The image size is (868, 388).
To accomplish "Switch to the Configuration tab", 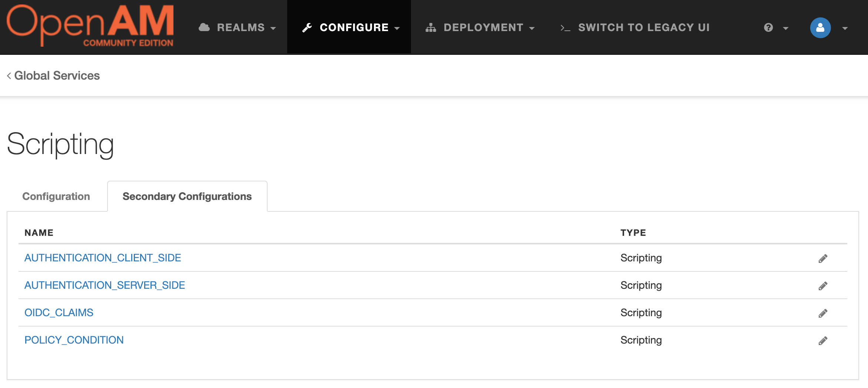I will point(56,196).
